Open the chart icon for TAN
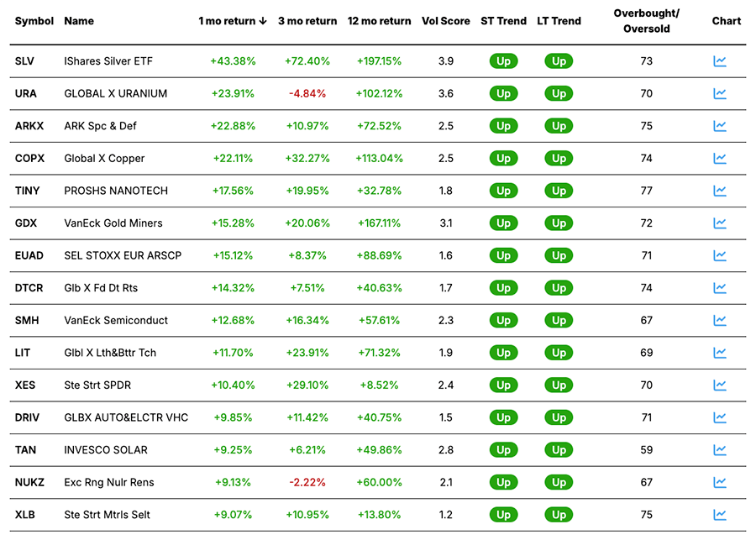The height and width of the screenshot is (540, 756). tap(720, 449)
